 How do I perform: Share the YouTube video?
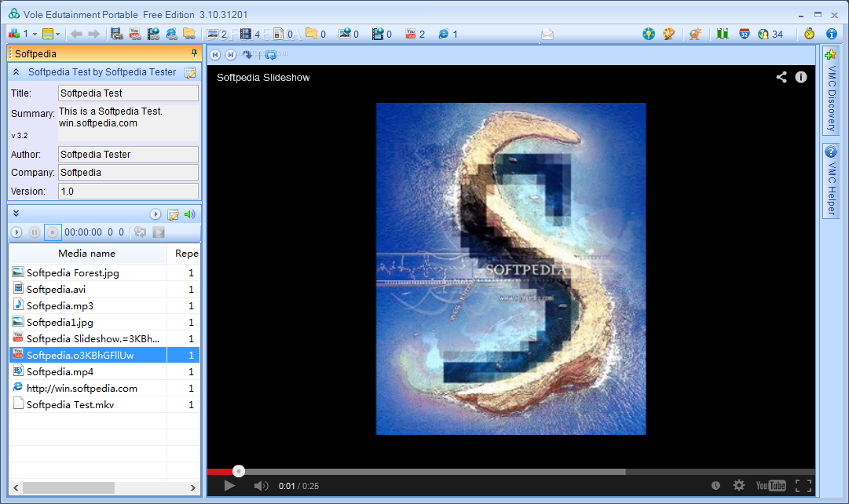(781, 78)
